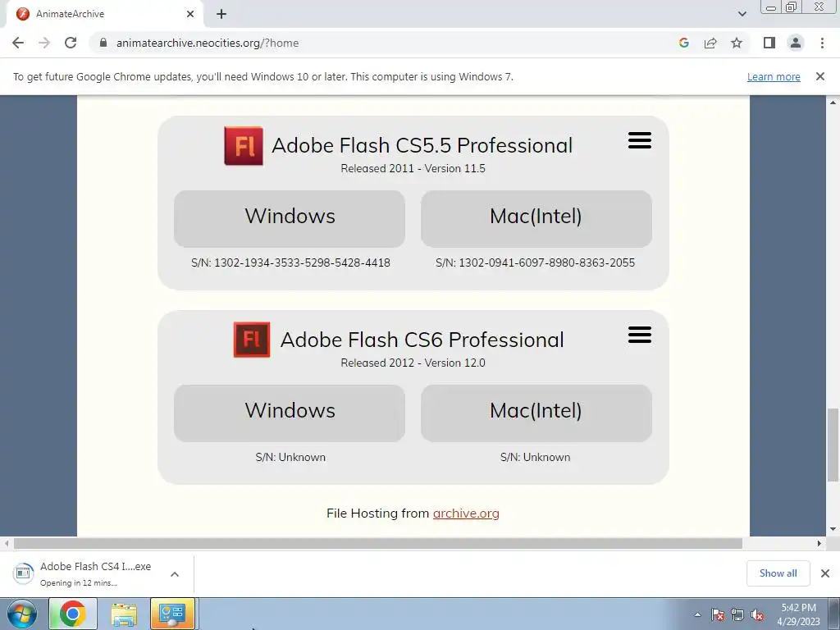Viewport: 840px width, 630px height.
Task: Click the Control Panel taskbar icon
Action: [172, 614]
